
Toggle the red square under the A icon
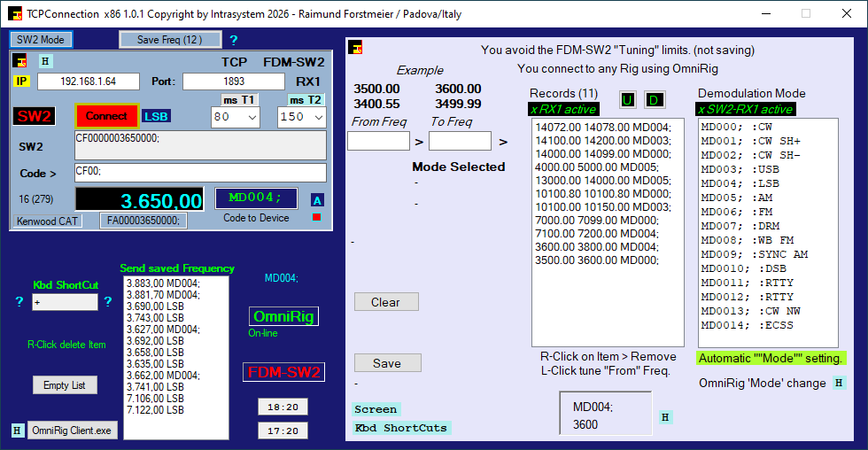(317, 217)
